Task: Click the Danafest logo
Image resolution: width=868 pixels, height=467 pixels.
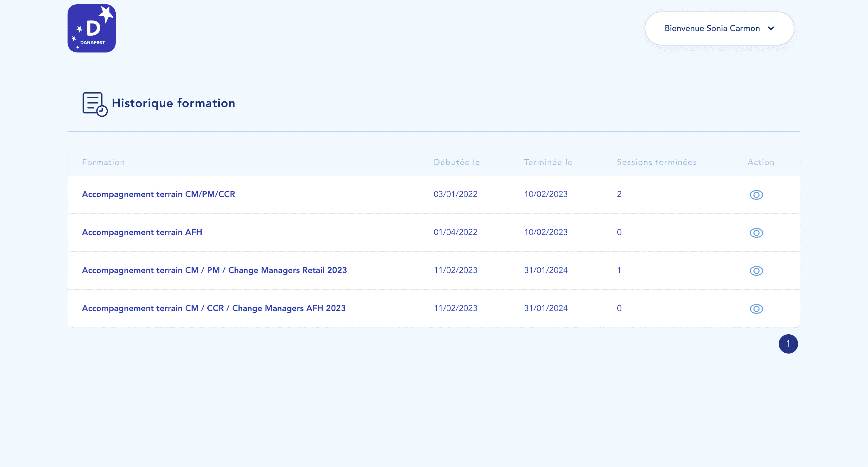Action: 91,28
